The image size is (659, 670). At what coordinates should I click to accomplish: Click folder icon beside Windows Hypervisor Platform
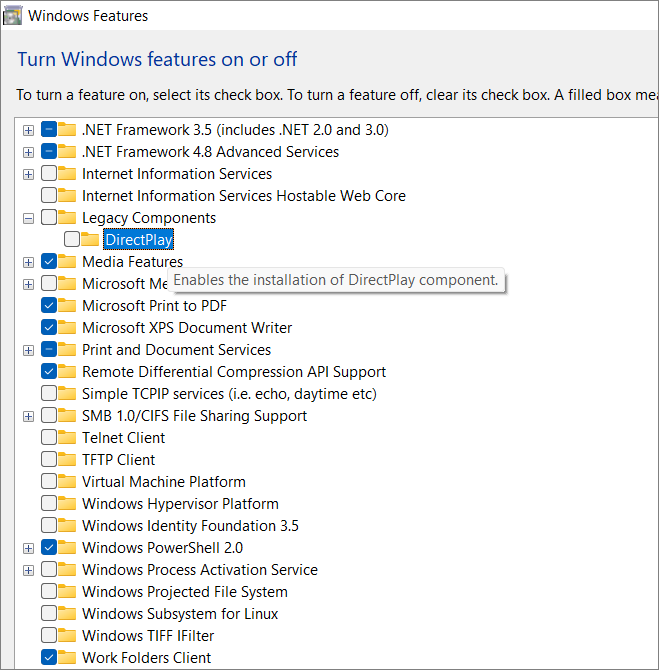[x=67, y=503]
